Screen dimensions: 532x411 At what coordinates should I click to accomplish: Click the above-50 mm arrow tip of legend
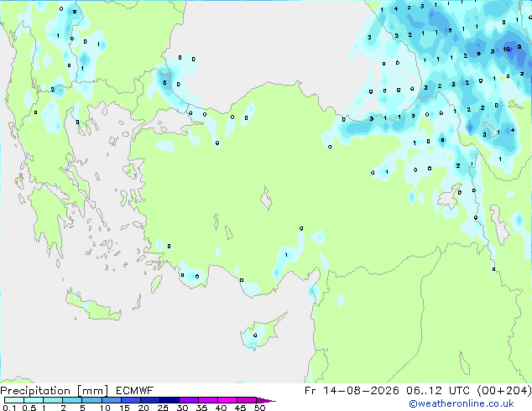(266, 401)
